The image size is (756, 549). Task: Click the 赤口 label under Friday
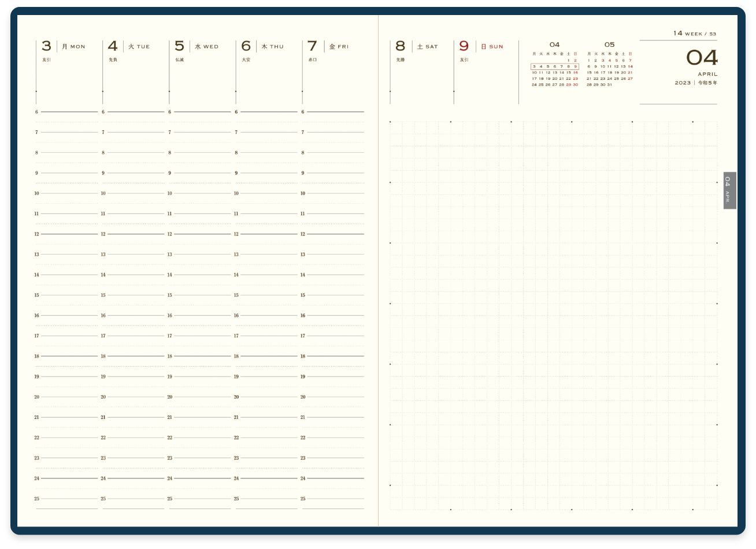click(x=313, y=60)
